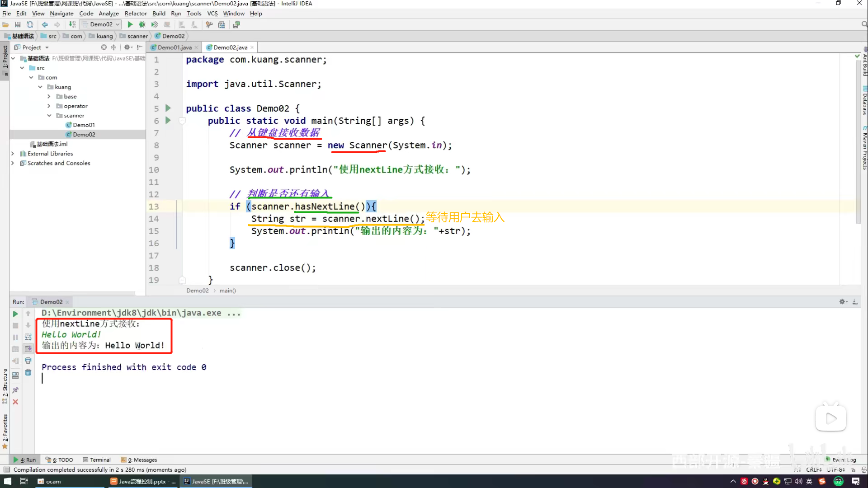Viewport: 868px width, 488px height.
Task: Expand Scratches and Consoles node
Action: coord(13,163)
